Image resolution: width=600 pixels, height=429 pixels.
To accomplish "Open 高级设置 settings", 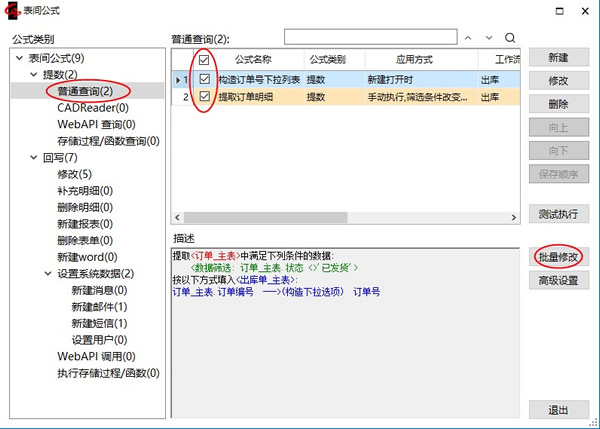I will [x=558, y=281].
